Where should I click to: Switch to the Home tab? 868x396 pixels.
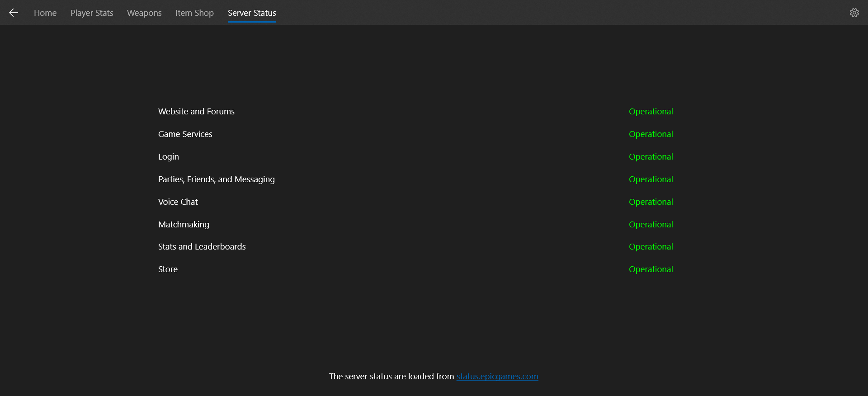tap(45, 13)
